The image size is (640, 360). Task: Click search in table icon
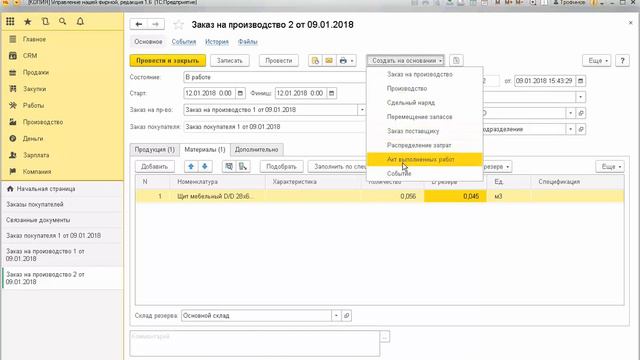tap(229, 166)
